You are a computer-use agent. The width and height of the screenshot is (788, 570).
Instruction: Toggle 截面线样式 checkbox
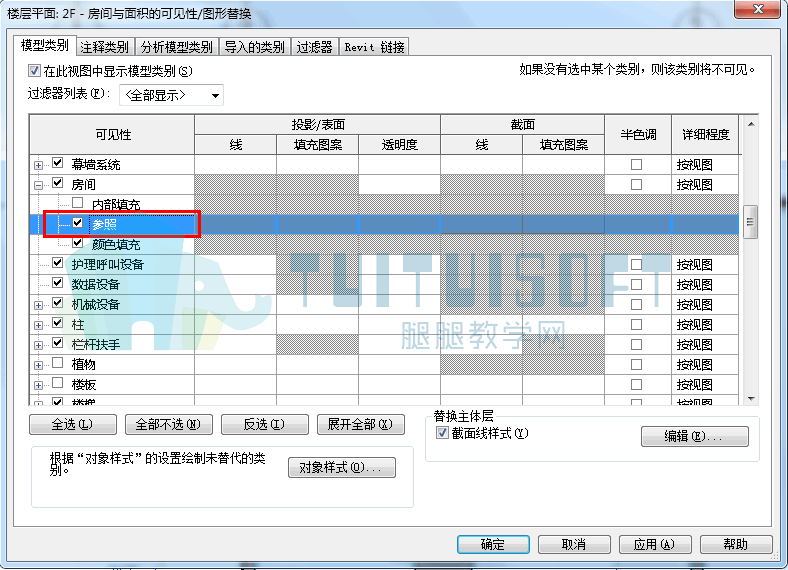[442, 433]
